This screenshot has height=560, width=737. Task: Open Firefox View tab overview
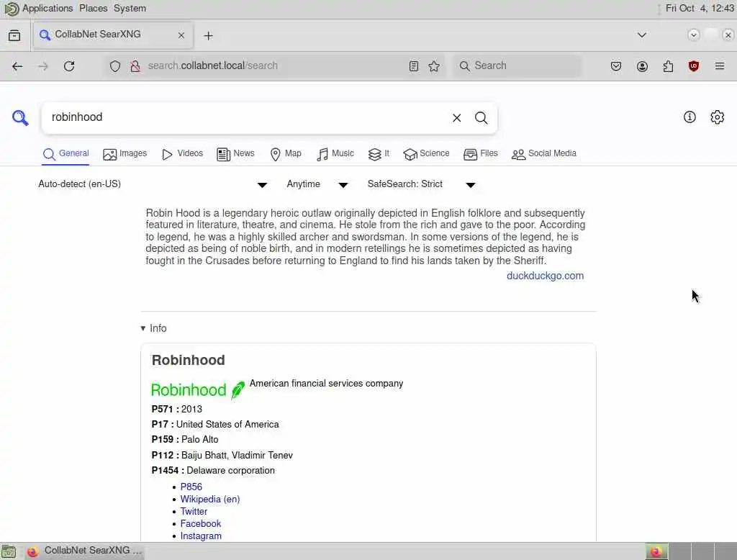pyautogui.click(x=14, y=36)
